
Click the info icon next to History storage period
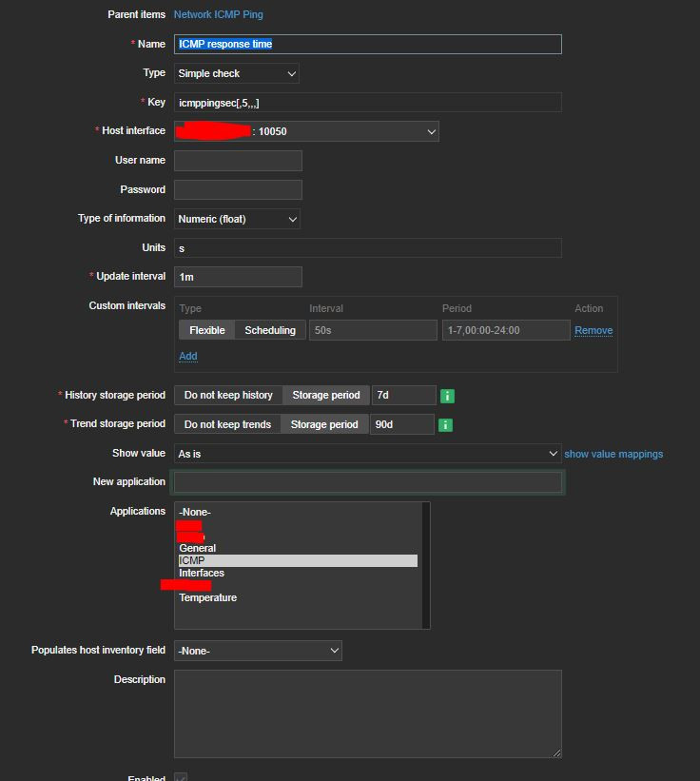447,396
